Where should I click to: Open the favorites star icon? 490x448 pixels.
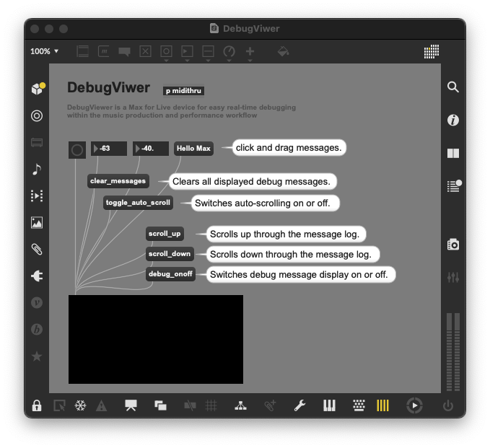[37, 356]
